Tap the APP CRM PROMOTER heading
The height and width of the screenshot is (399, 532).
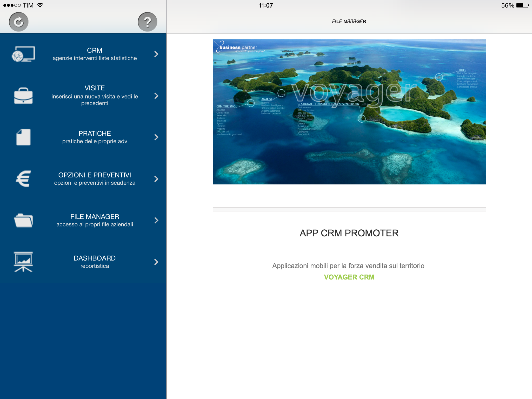(349, 233)
